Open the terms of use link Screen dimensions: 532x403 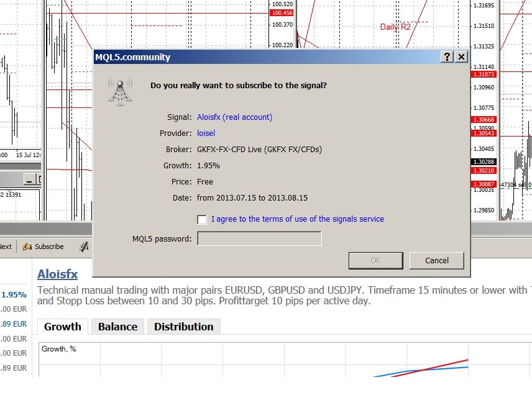pos(297,219)
